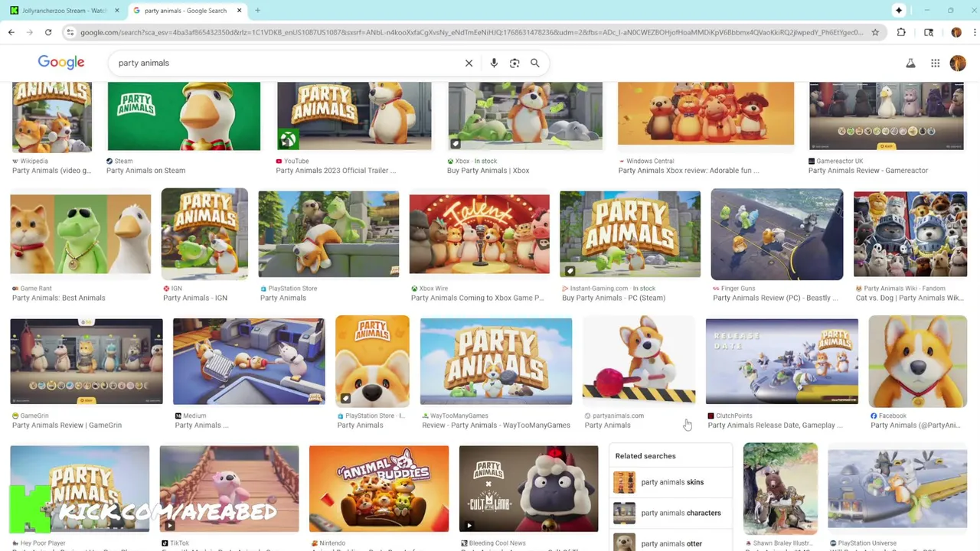980x551 pixels.
Task: Click the Related searches heading
Action: coord(645,456)
